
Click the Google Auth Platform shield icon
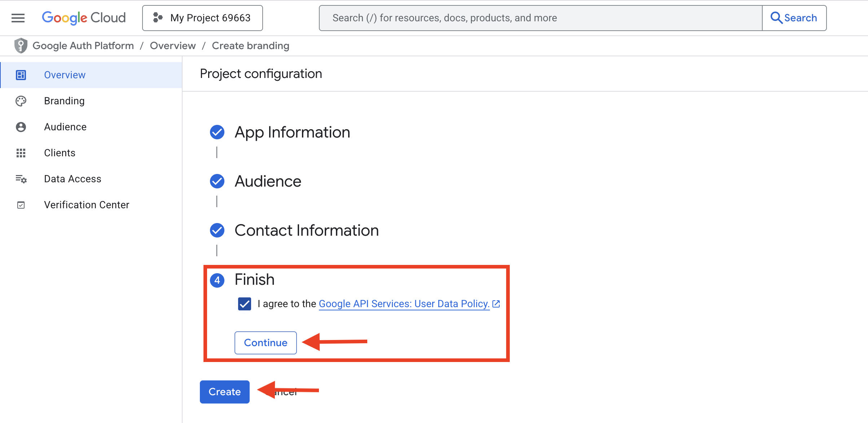point(21,46)
